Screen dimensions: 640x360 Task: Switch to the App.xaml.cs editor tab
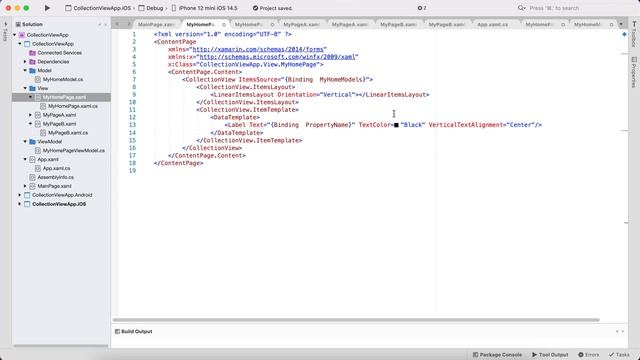pyautogui.click(x=493, y=24)
